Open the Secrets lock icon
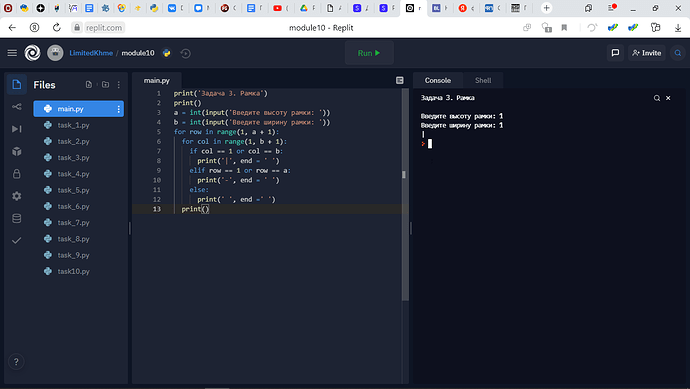Image resolution: width=690 pixels, height=389 pixels. click(16, 174)
